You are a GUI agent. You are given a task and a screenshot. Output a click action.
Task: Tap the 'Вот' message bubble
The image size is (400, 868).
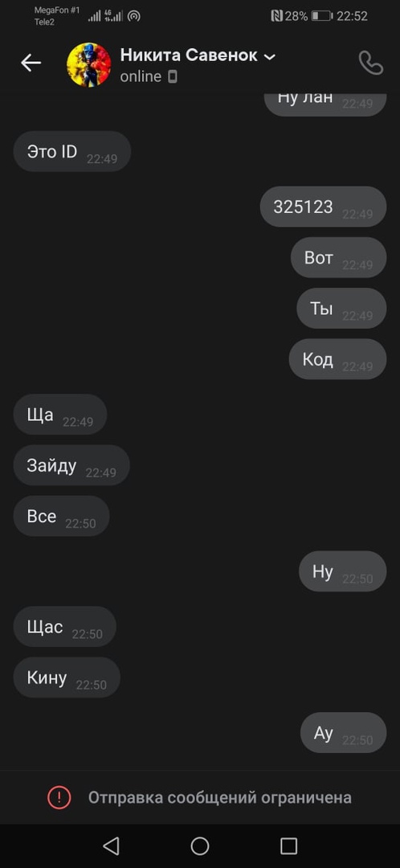(339, 257)
